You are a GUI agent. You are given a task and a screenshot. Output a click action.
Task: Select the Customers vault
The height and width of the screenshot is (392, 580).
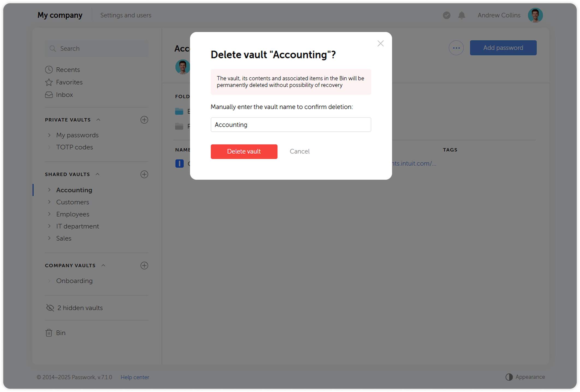(x=72, y=202)
